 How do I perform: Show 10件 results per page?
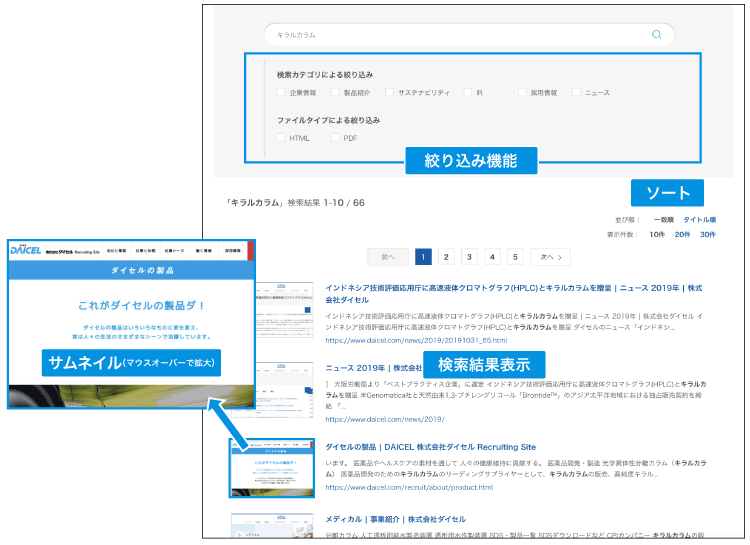pyautogui.click(x=657, y=234)
